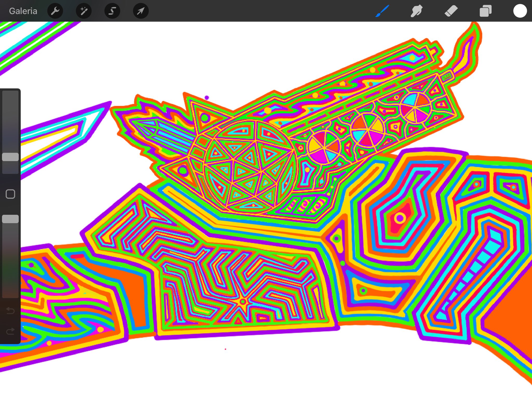This screenshot has width=532, height=399.
Task: Open the Layers panel
Action: [x=485, y=11]
